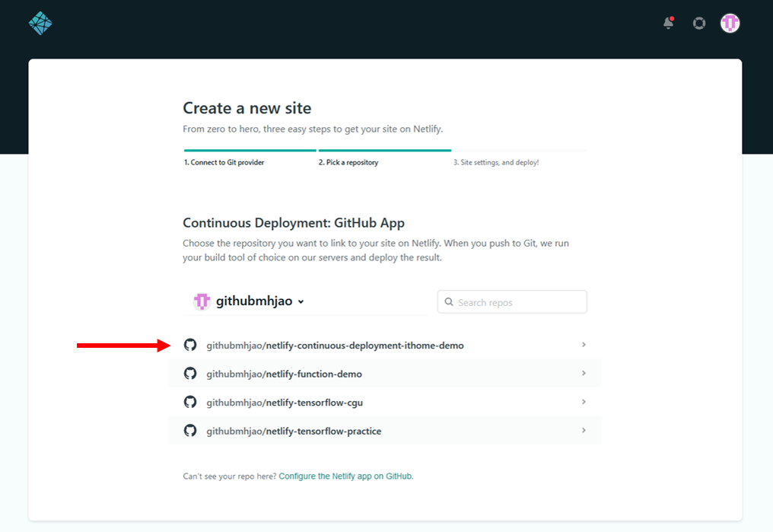Click the support lifebuoy icon
The height and width of the screenshot is (532, 773).
[699, 23]
